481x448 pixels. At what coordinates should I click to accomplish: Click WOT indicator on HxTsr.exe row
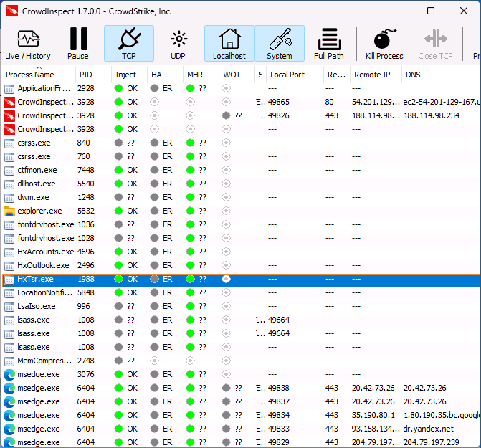(x=226, y=279)
